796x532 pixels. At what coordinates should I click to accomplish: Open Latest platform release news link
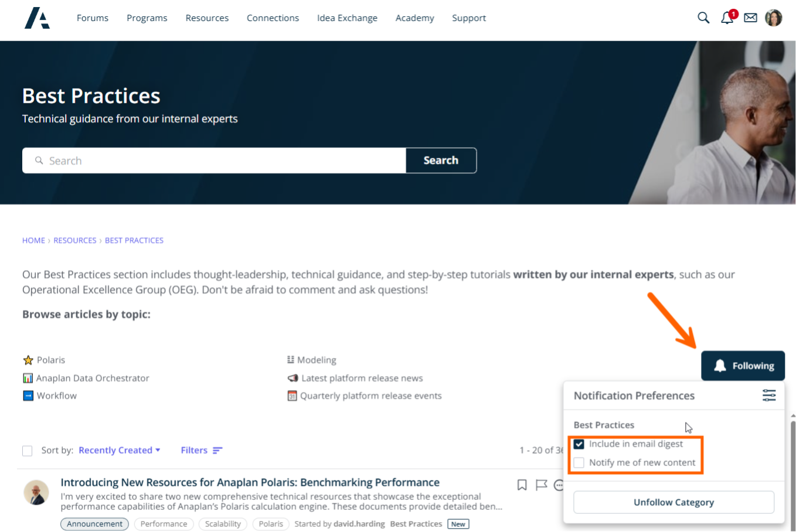[362, 378]
